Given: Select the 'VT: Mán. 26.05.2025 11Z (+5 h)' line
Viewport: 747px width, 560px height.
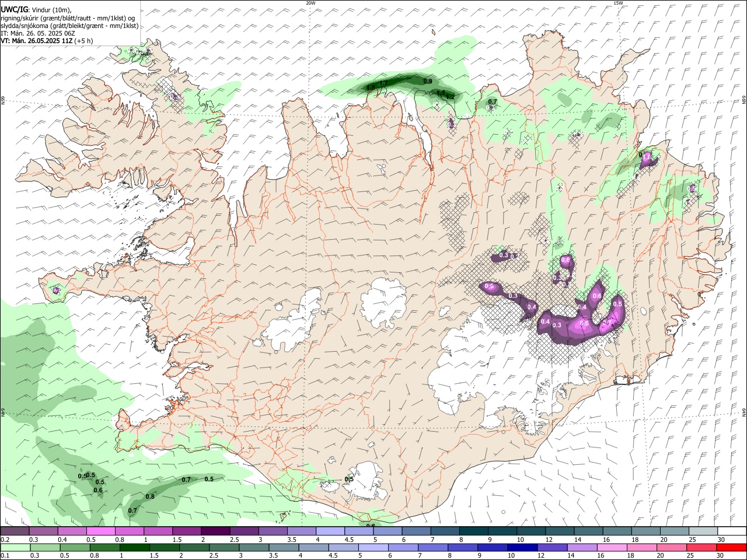Looking at the screenshot, I should [47, 41].
